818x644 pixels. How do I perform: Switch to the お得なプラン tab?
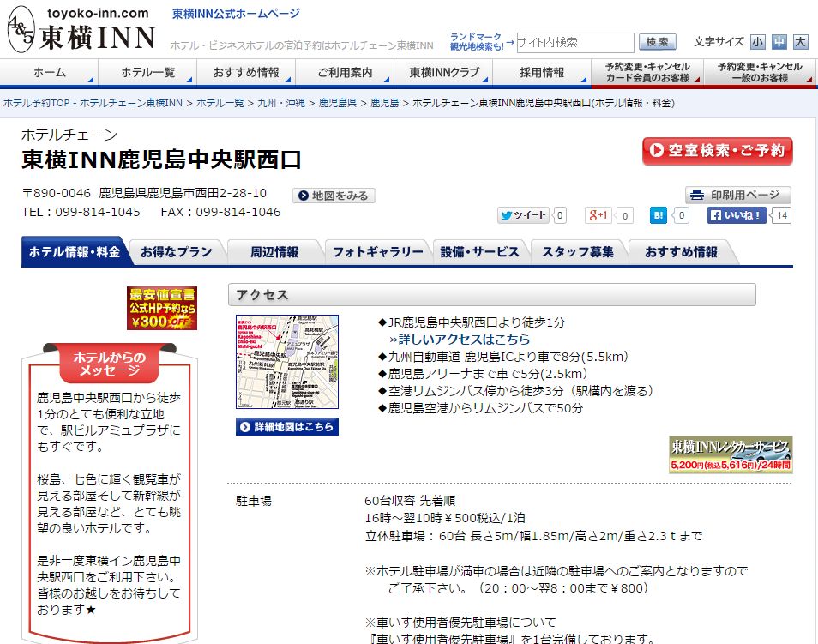(177, 252)
